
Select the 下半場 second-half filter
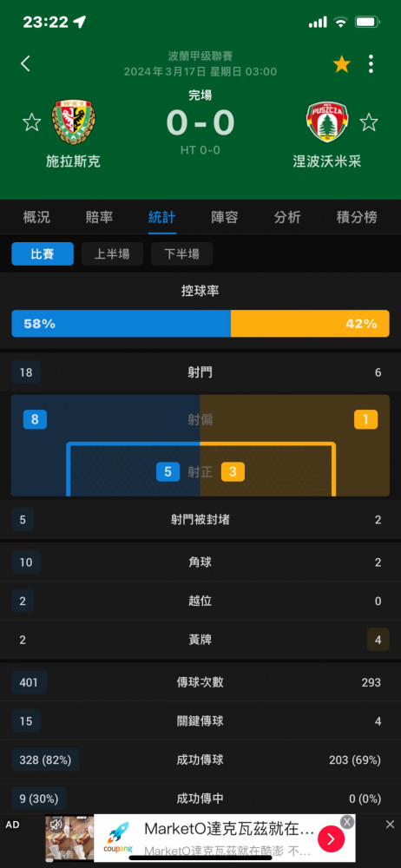tap(181, 254)
